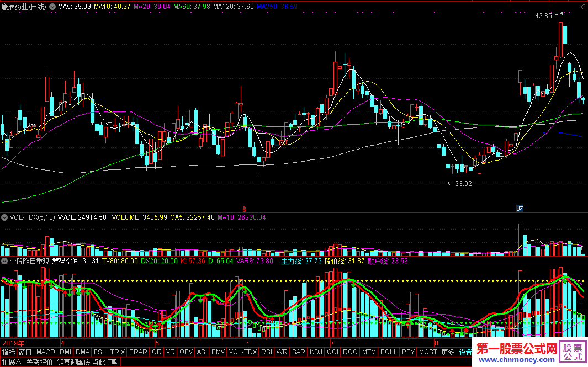This screenshot has height=367, width=588.
Task: Click the 43.85 high price label
Action: click(543, 16)
